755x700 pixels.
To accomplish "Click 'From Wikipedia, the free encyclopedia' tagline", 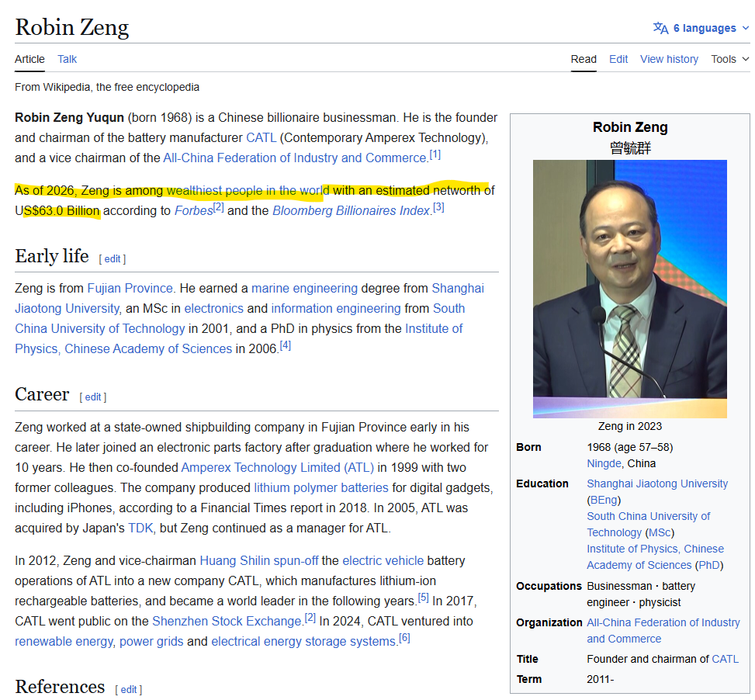I will (x=107, y=87).
